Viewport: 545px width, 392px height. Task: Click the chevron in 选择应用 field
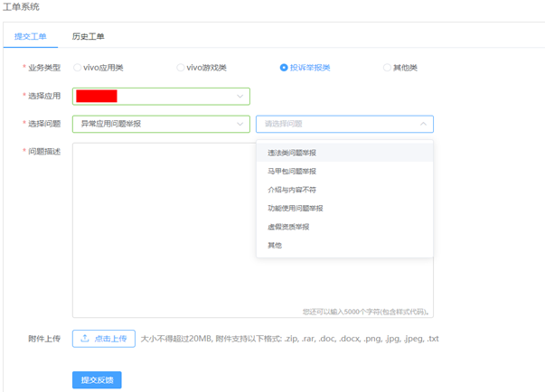(x=240, y=96)
